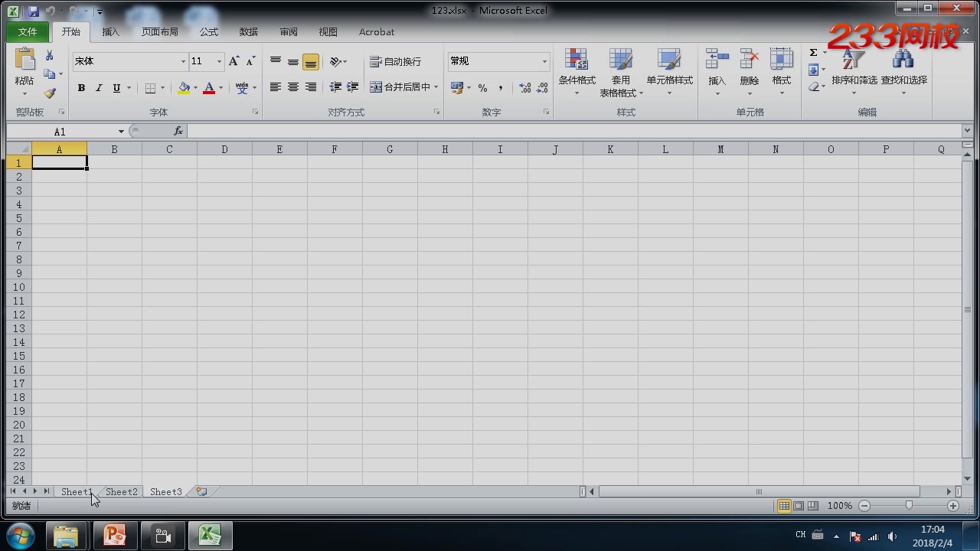Open the Acrobat tab

tap(377, 32)
